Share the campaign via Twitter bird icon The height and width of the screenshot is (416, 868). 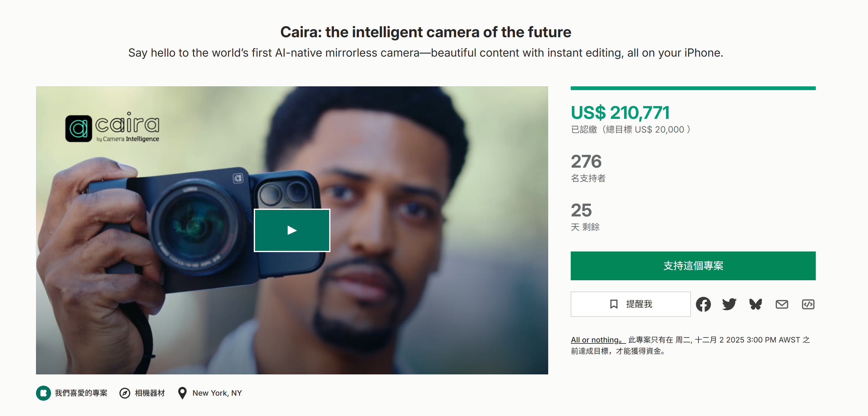(x=729, y=304)
